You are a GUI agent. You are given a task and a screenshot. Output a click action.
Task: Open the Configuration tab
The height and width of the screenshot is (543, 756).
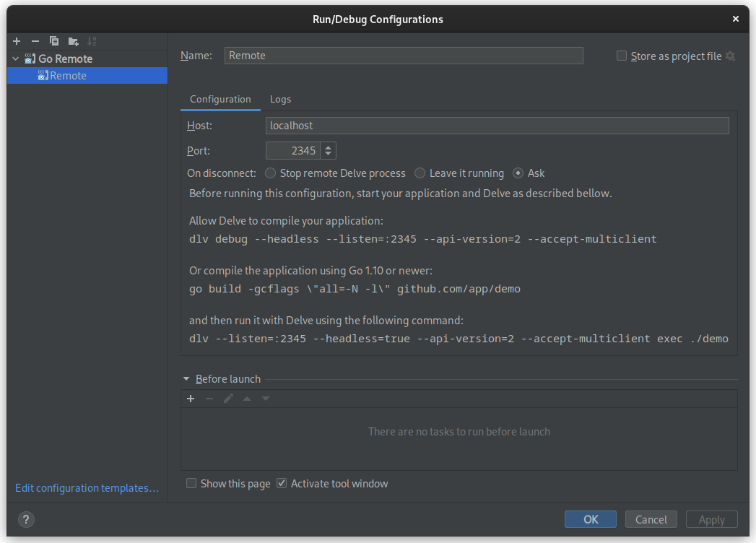tap(220, 99)
